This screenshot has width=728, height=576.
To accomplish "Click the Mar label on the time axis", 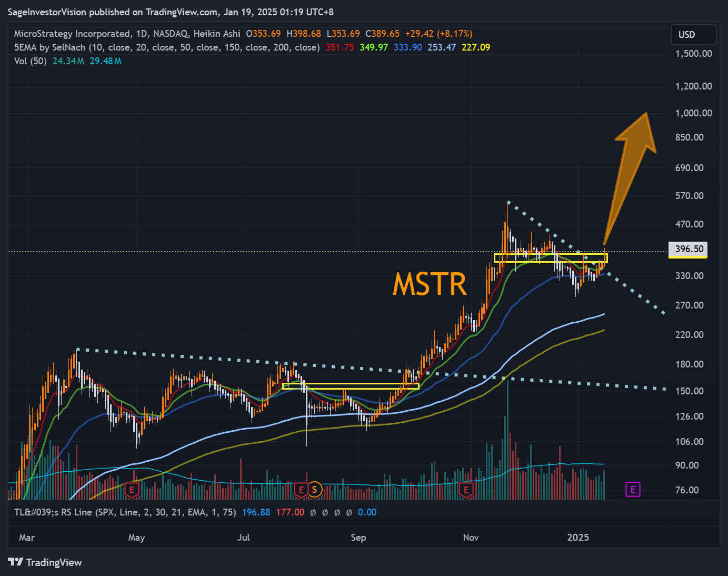I will [x=27, y=538].
